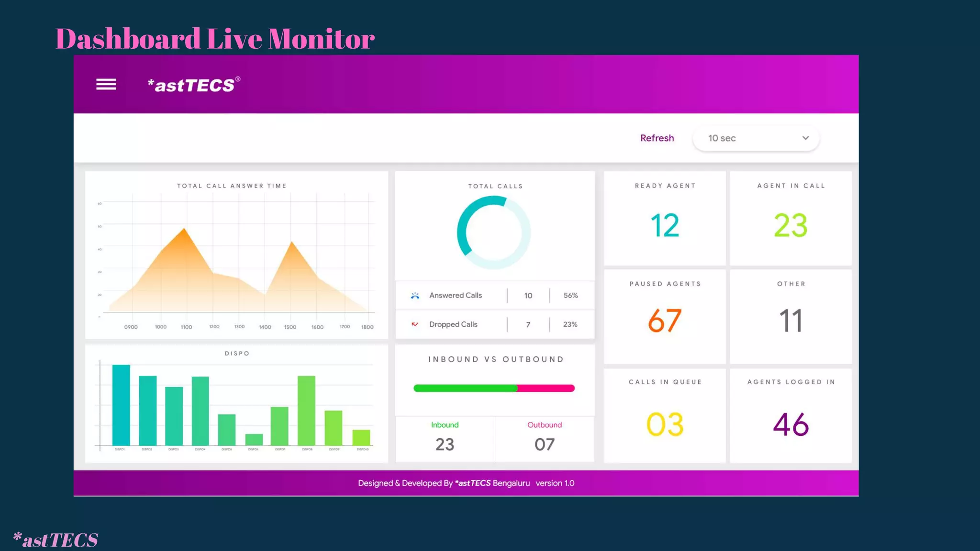Expand the refresh dropdown chevron arrow
Screen dimensions: 980x551
(805, 138)
